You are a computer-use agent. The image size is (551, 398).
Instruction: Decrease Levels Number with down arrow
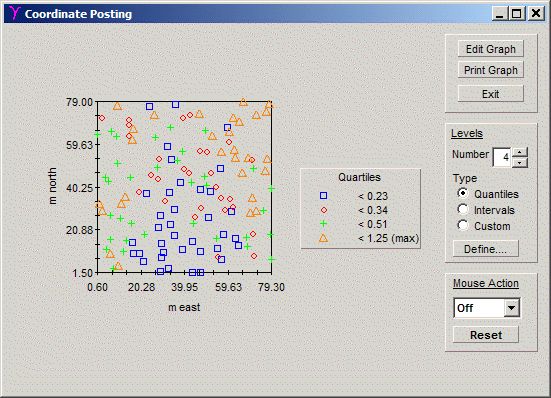coord(520,162)
